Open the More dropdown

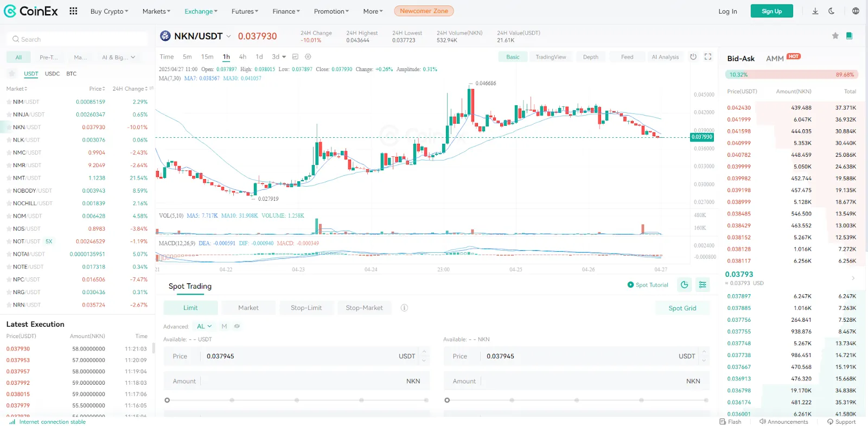coord(373,11)
